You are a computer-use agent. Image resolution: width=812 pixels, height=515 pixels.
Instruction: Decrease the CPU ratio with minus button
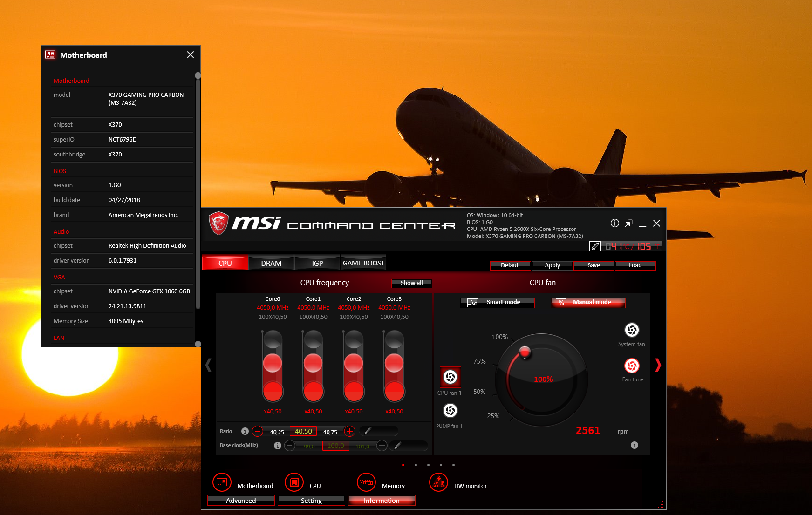tap(258, 431)
